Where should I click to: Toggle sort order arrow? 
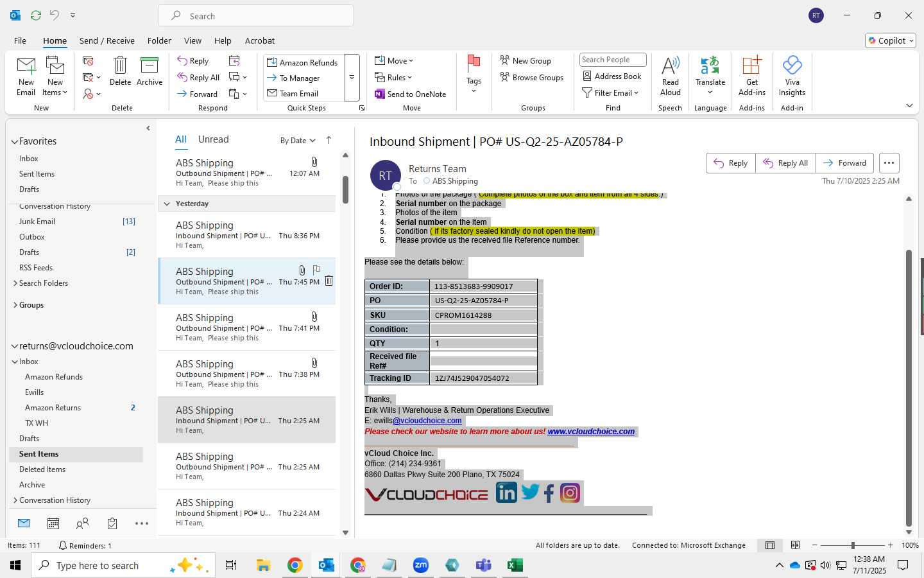point(329,140)
